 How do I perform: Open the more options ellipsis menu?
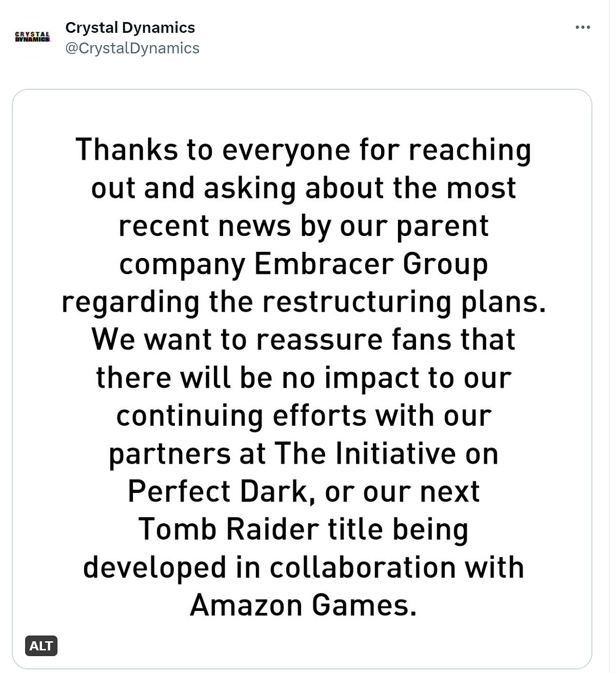pos(583,27)
